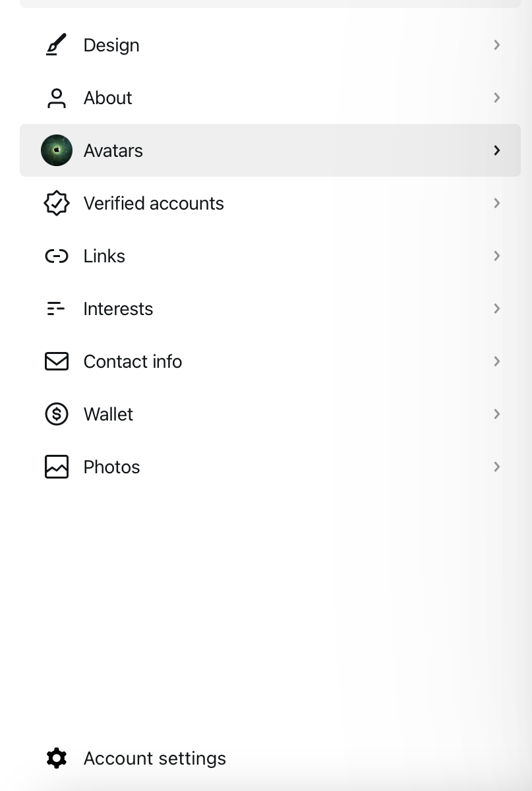Open Account settings text link
Image resolution: width=532 pixels, height=791 pixels.
(154, 758)
